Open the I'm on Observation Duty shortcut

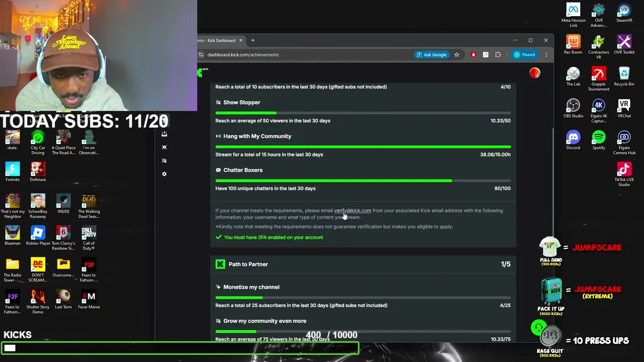click(89, 142)
